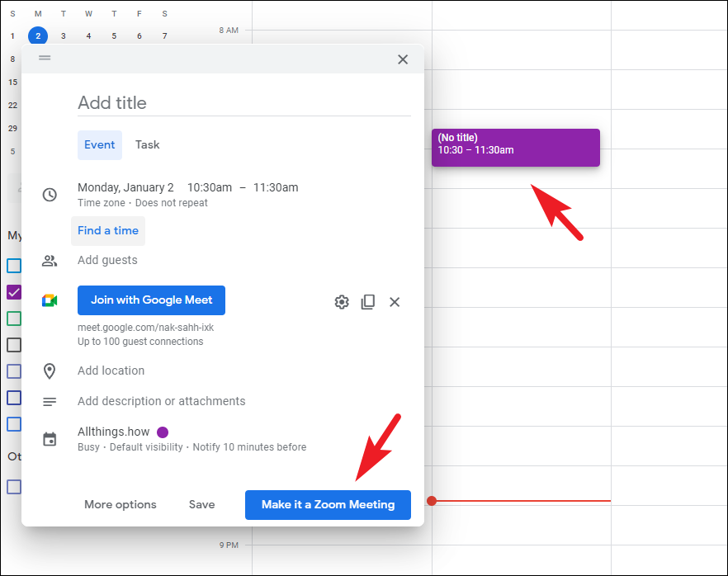Click the guests people icon
This screenshot has height=576, width=728.
[x=50, y=261]
